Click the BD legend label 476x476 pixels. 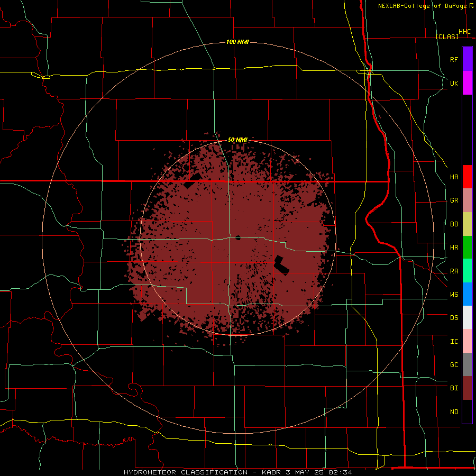coord(454,224)
